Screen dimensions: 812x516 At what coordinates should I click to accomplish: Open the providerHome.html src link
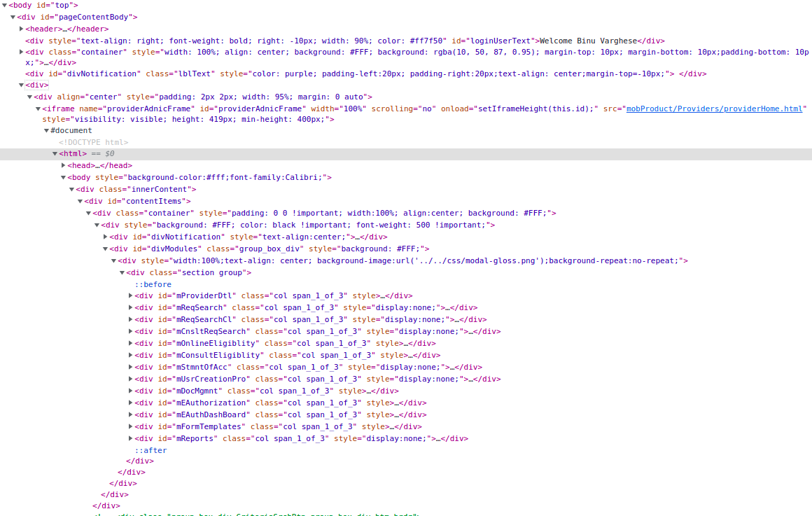pyautogui.click(x=714, y=109)
